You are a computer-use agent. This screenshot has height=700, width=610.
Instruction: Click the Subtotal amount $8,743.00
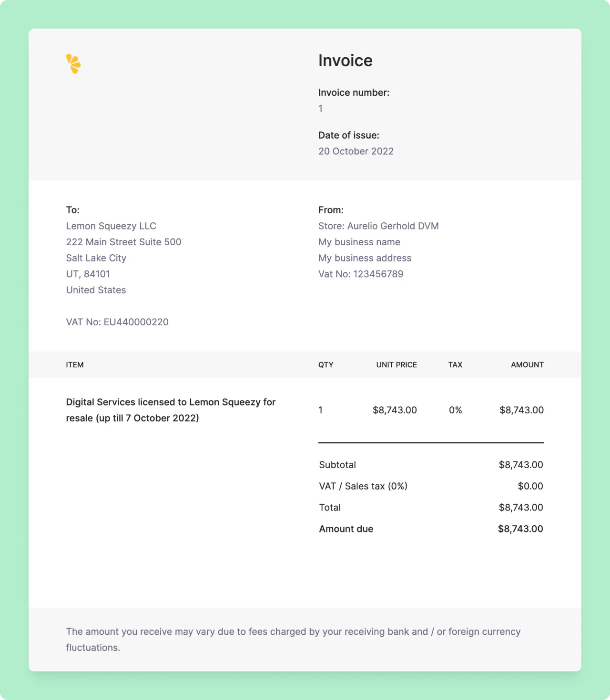point(520,465)
